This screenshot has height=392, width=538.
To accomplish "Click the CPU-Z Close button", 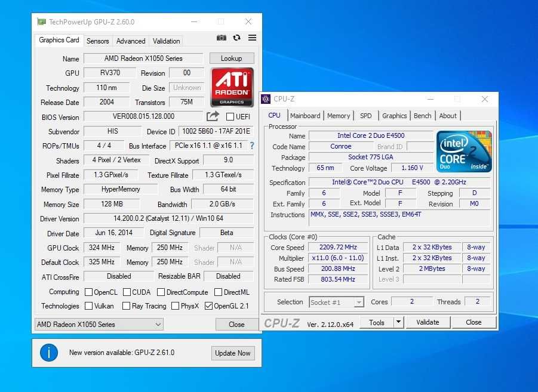I will 474,322.
